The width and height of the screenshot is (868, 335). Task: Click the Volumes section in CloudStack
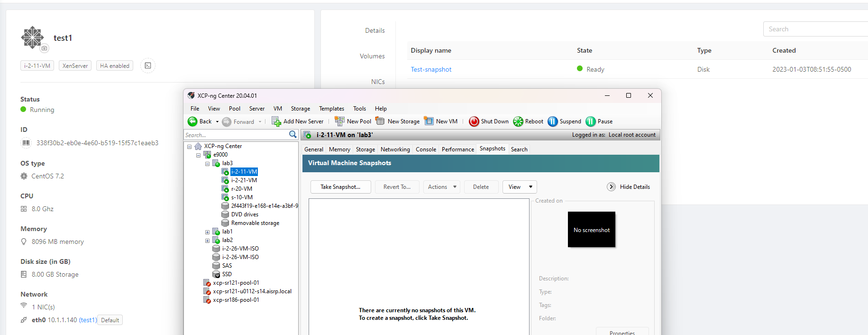372,56
